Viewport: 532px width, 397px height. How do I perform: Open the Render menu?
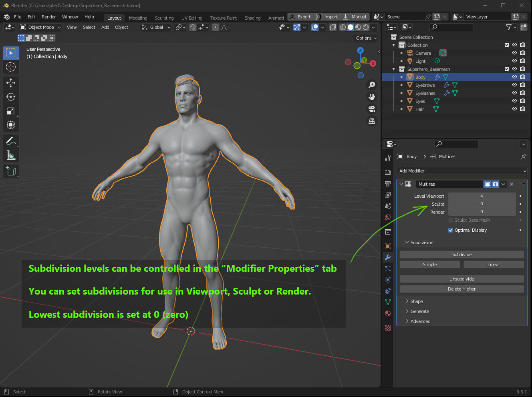[x=48, y=17]
